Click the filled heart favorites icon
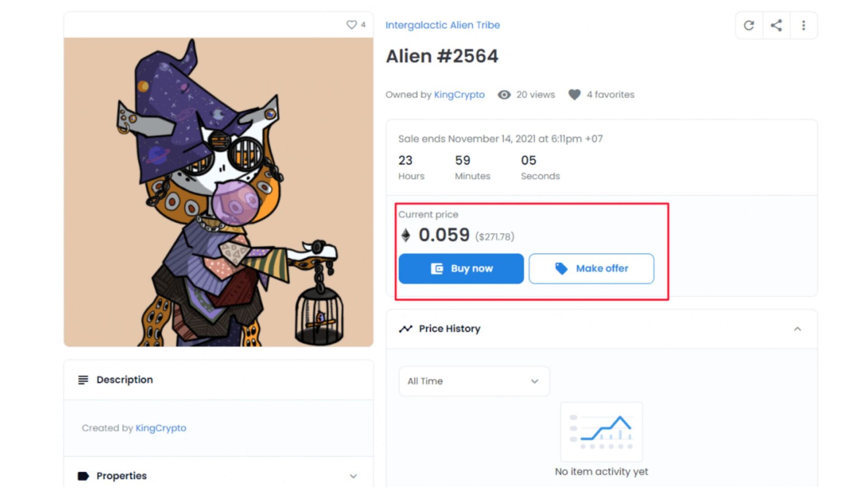868x488 pixels. pos(574,95)
